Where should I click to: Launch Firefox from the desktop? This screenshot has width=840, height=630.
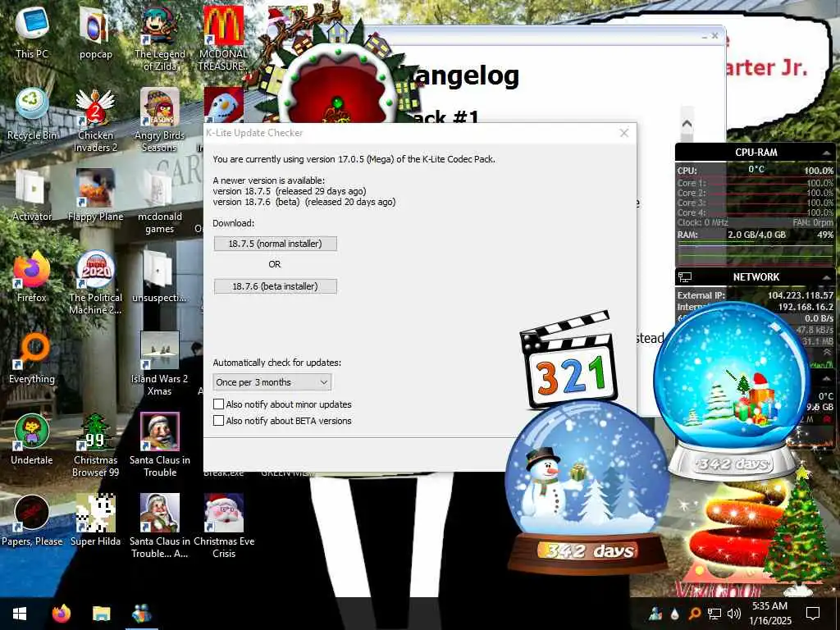click(x=32, y=276)
